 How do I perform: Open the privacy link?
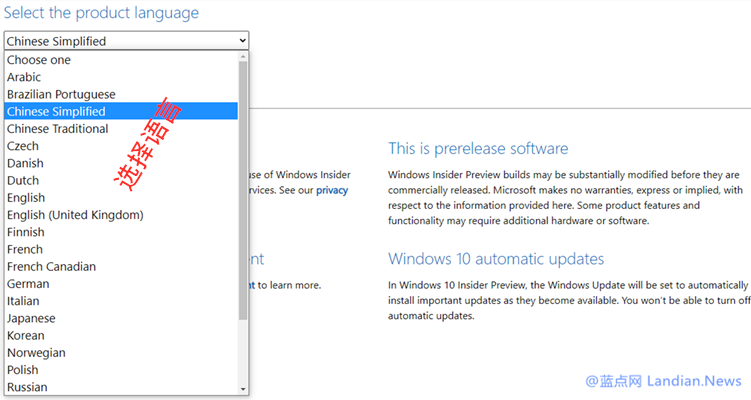[x=332, y=191]
